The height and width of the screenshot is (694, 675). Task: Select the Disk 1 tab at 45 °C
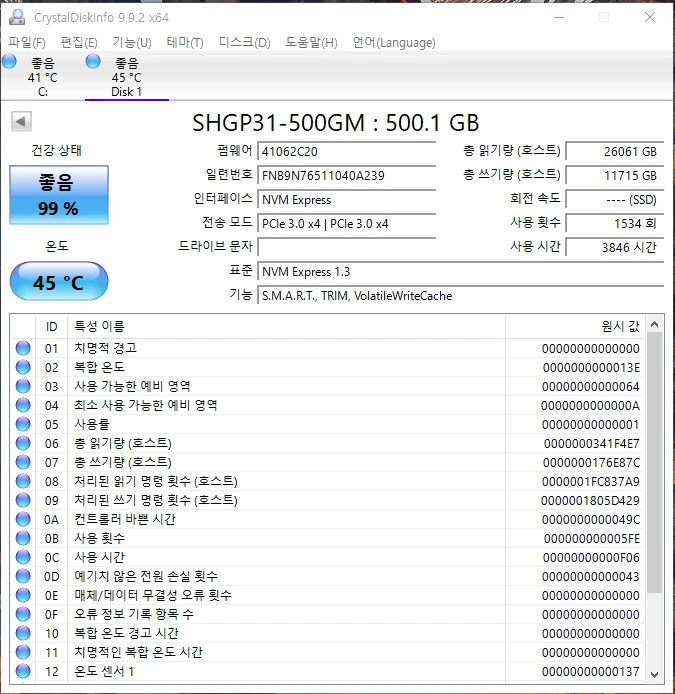tap(127, 77)
